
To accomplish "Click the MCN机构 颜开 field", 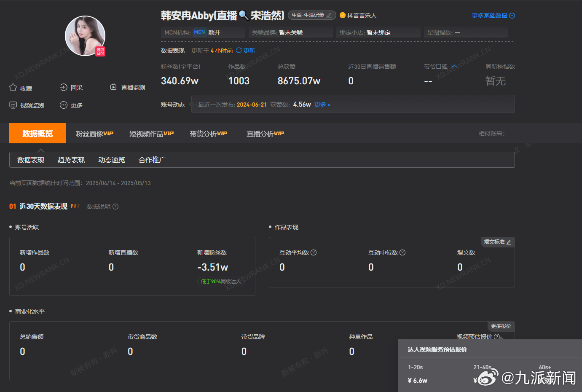I will pyautogui.click(x=203, y=32).
